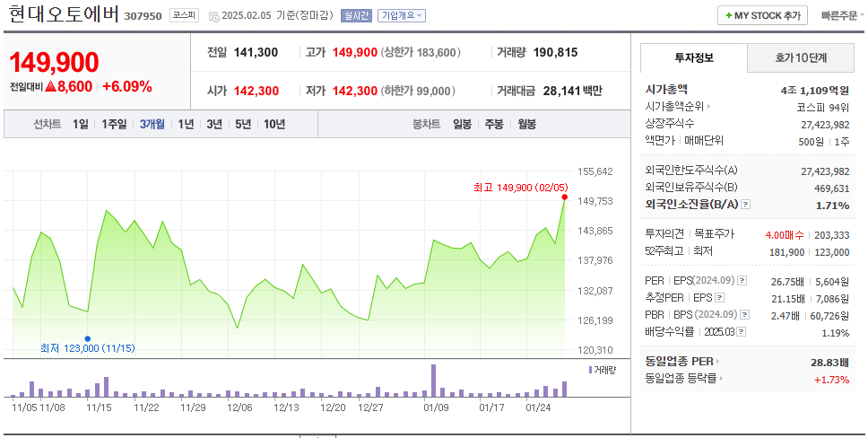Open help icon next to 외국인소진율(B/A)
Image resolution: width=868 pixels, height=438 pixels.
746,205
